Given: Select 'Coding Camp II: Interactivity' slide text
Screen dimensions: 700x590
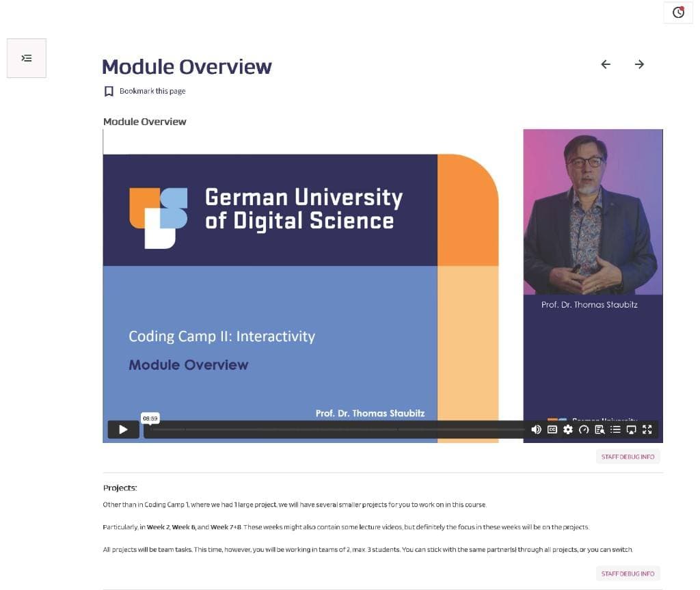Looking at the screenshot, I should [x=222, y=336].
